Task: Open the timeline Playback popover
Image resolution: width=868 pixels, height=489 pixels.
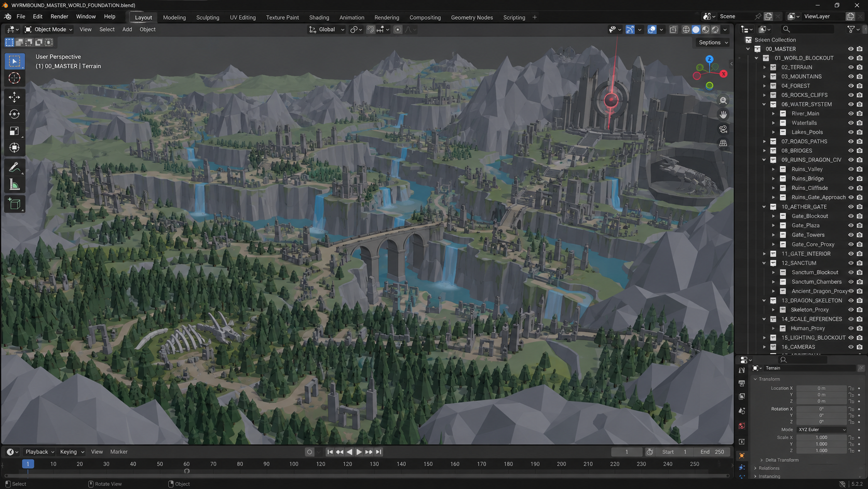Action: click(x=40, y=452)
